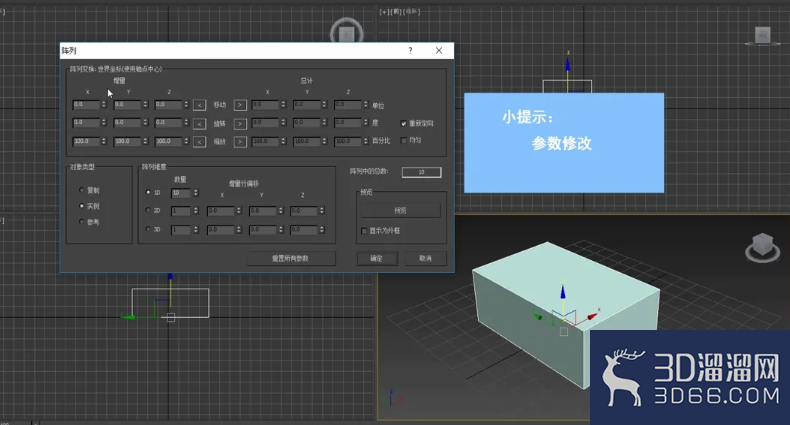The image size is (790, 425).
Task: Click the incremental Move X input field
Action: point(86,105)
